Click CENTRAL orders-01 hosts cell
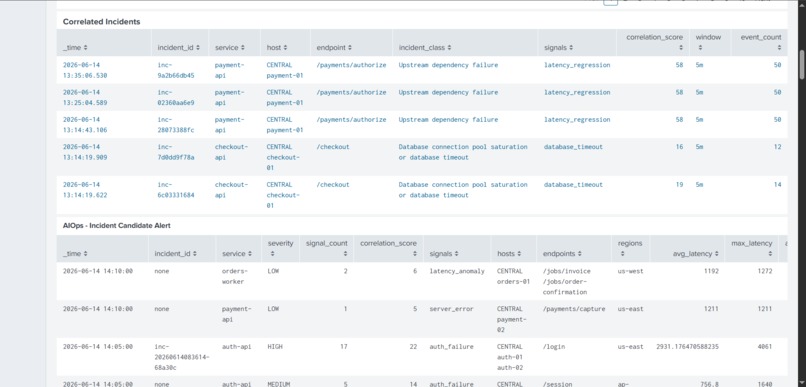Viewport: 806px width, 387px height. [x=514, y=276]
